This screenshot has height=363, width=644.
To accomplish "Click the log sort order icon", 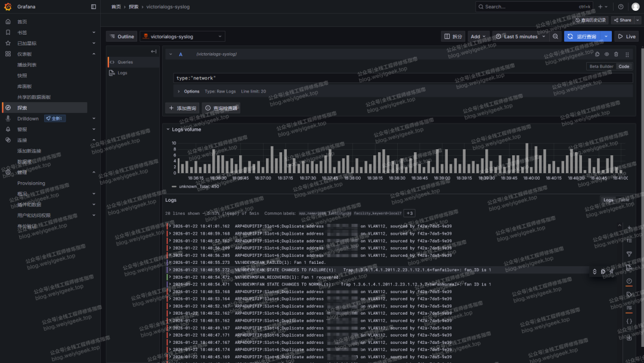I will [629, 241].
